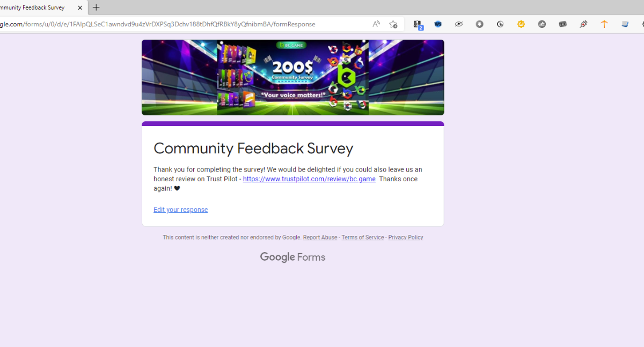Click the blue WS extension icon
644x347 pixels.
point(438,24)
